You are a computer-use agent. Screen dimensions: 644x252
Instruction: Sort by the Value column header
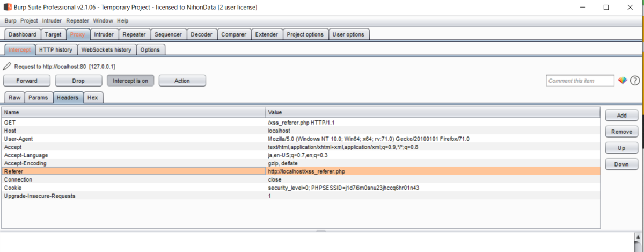(433, 112)
